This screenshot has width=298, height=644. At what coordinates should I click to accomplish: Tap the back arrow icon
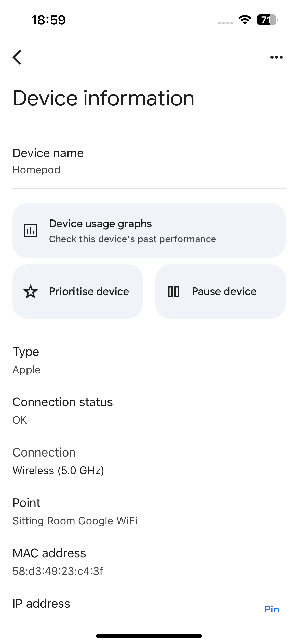coord(17,57)
